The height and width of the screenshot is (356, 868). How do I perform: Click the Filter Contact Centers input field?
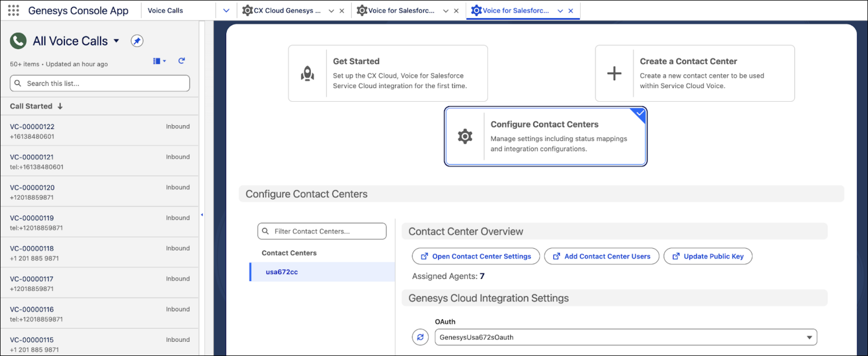[322, 231]
